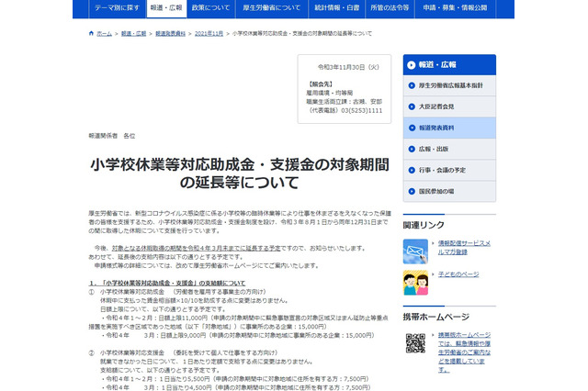Go to 報道・広報 breadcrumb link
This screenshot has height=391, width=588.
(x=133, y=34)
